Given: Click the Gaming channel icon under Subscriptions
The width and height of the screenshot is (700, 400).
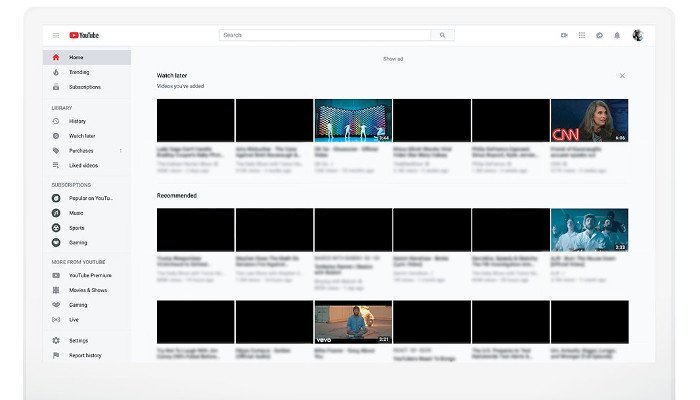Looking at the screenshot, I should coord(56,242).
